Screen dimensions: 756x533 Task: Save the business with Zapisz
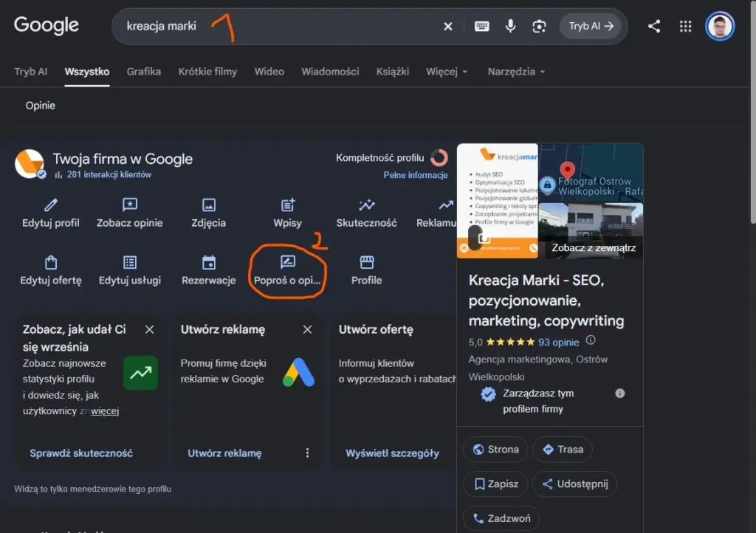pyautogui.click(x=495, y=484)
